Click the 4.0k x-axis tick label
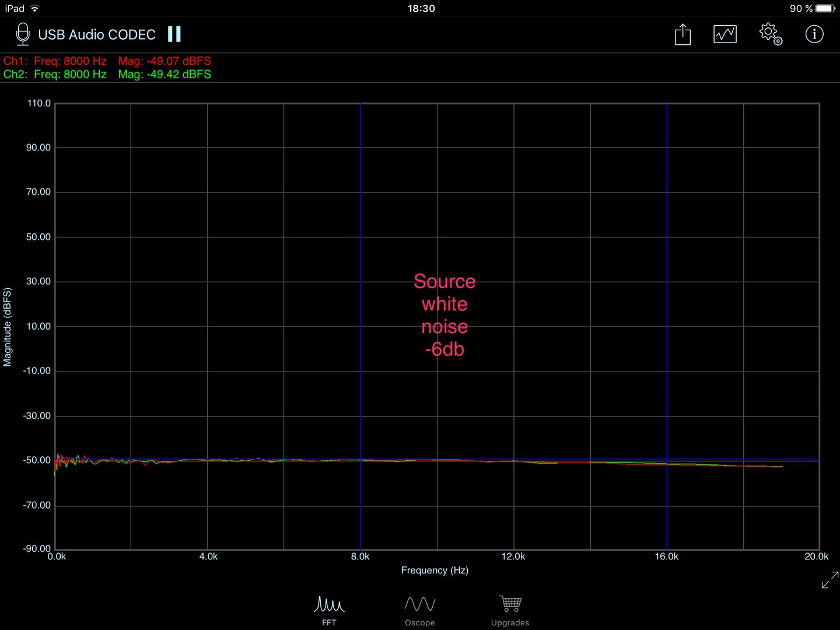This screenshot has width=840, height=630. (208, 556)
